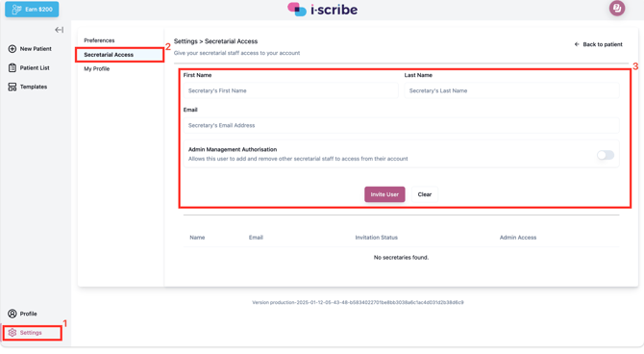
Task: Go back via Back to patient link
Action: 598,44
